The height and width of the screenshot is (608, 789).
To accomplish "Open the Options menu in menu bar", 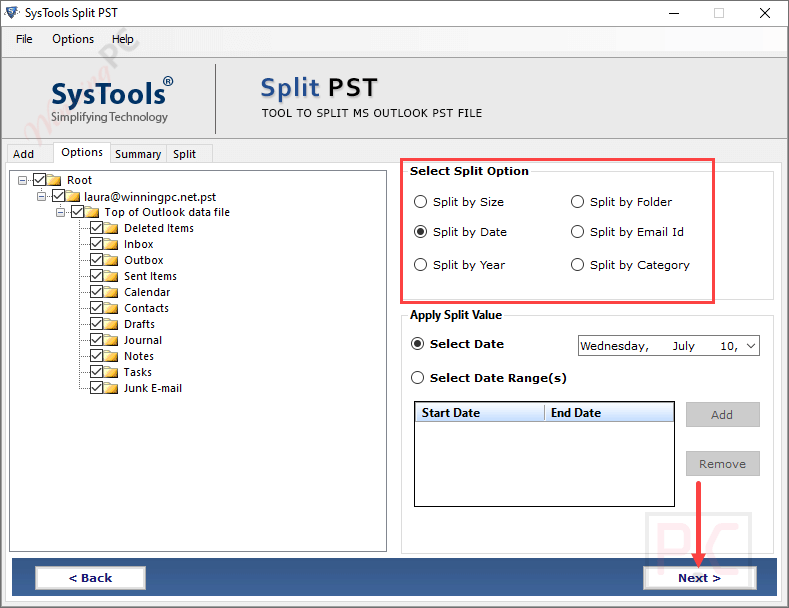I will [x=73, y=39].
